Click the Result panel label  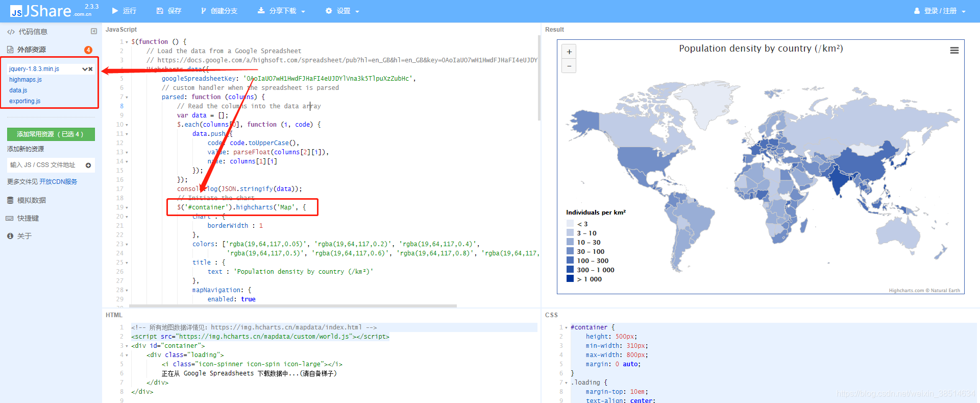point(554,30)
